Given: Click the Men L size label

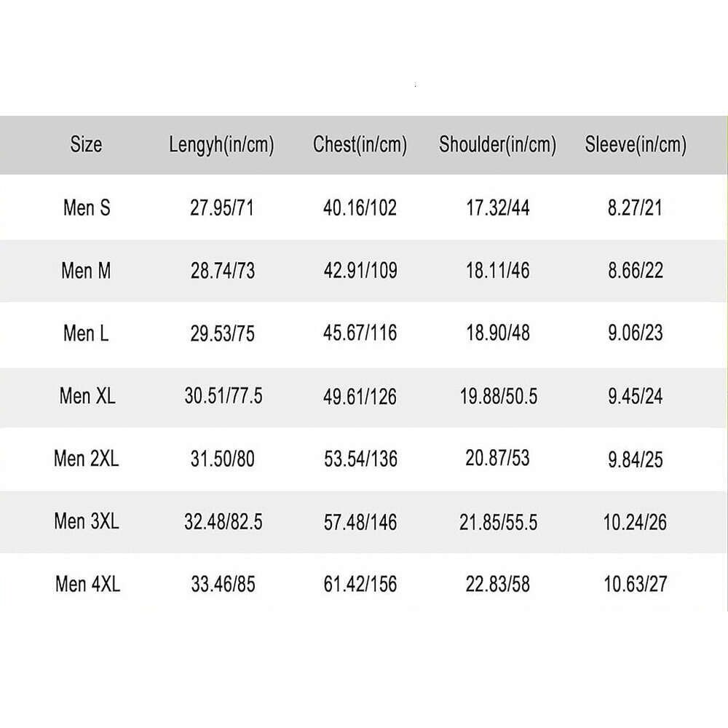Looking at the screenshot, I should pos(87,333).
